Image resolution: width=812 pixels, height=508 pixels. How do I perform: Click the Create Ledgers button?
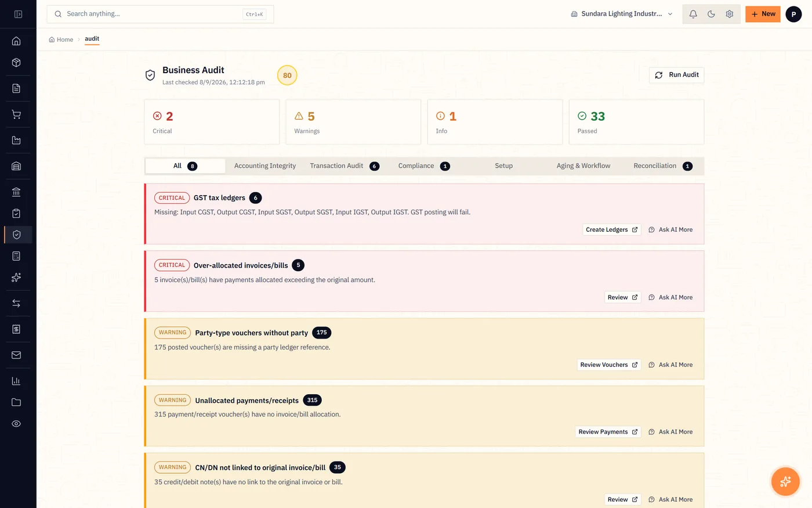[611, 230]
